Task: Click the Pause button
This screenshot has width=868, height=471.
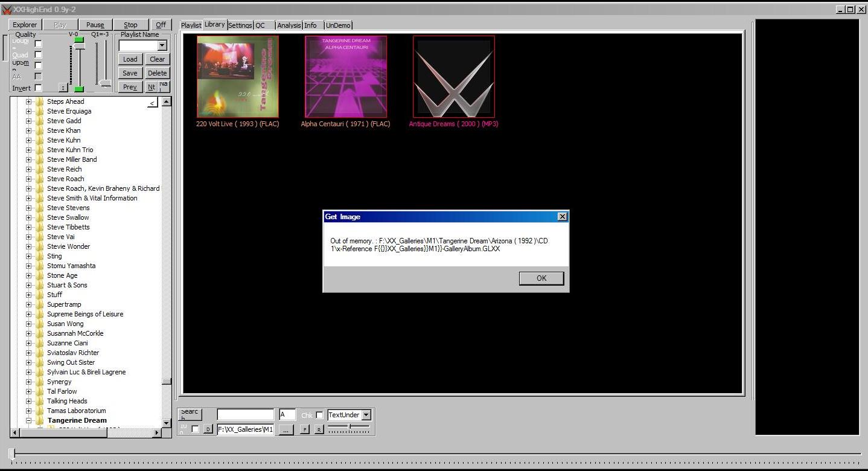Action: (95, 25)
